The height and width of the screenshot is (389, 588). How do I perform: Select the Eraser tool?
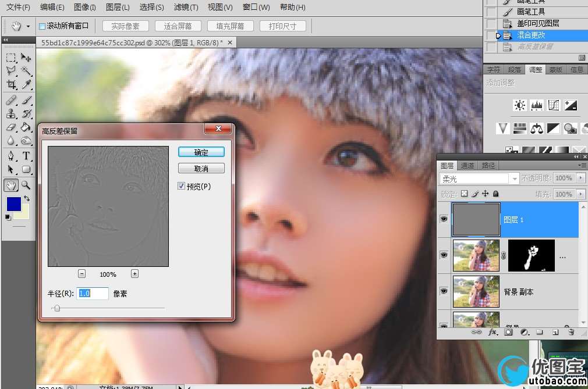pos(11,127)
